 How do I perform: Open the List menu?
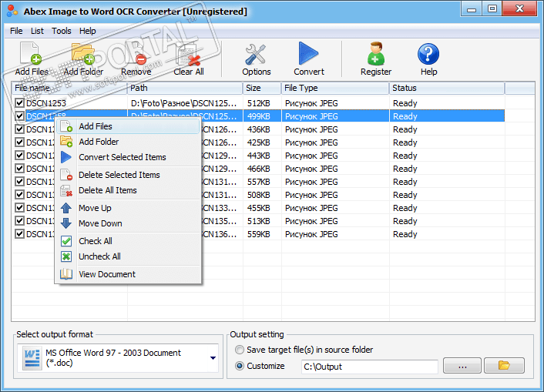tap(37, 31)
